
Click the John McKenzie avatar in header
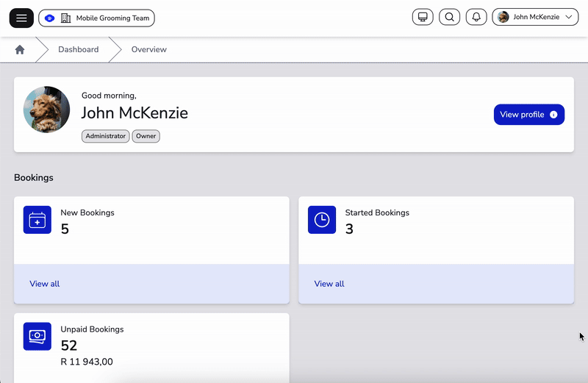503,18
